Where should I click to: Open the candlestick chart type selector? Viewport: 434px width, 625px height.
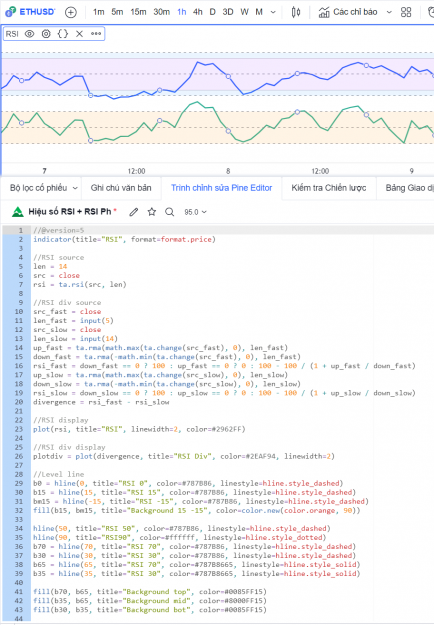[296, 12]
